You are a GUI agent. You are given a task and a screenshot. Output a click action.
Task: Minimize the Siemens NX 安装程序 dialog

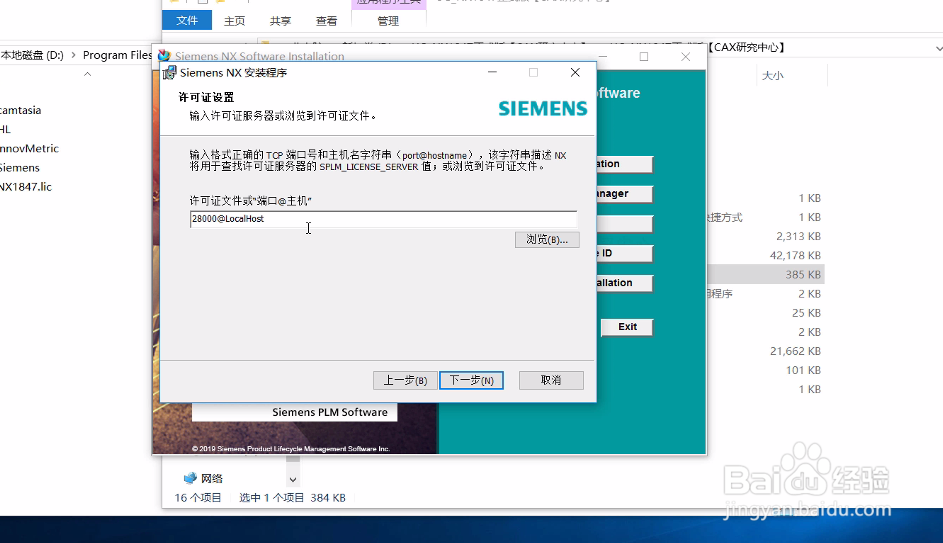[492, 72]
